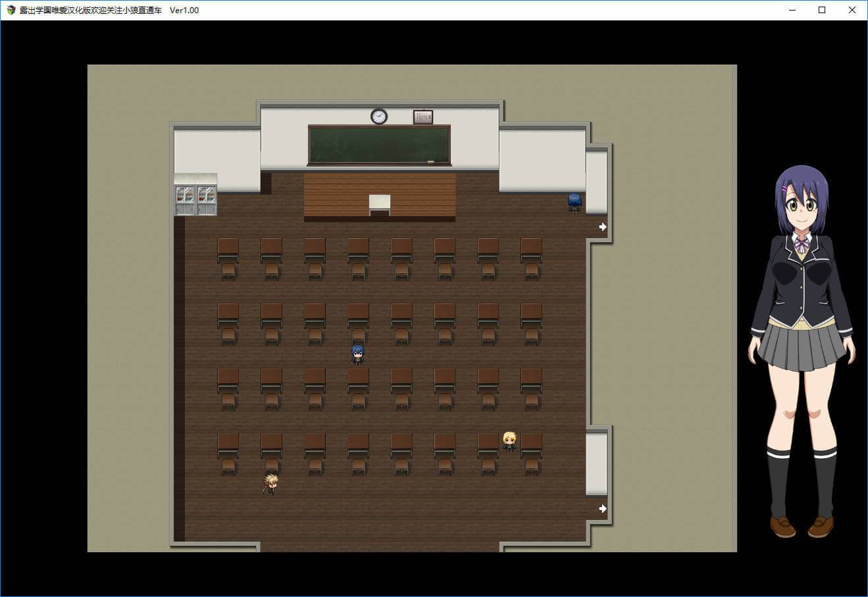
Task: Select the spiky-haired student in the bottom left
Action: 270,484
